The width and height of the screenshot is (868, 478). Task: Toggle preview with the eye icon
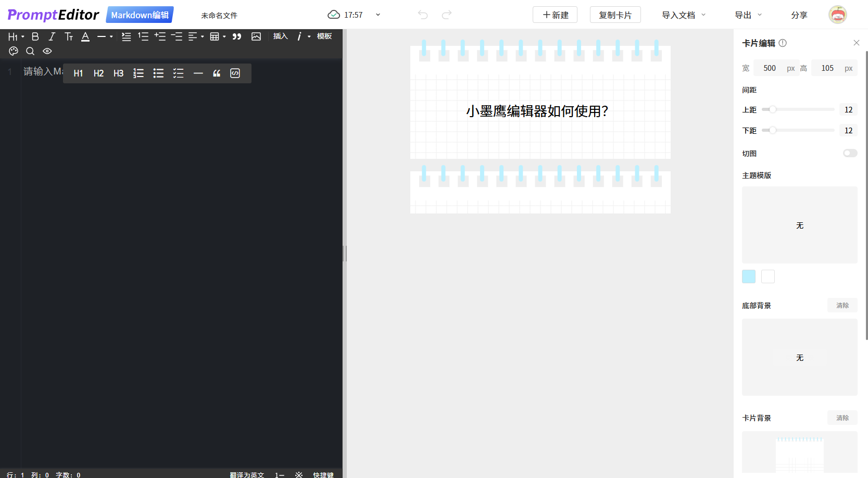(47, 51)
